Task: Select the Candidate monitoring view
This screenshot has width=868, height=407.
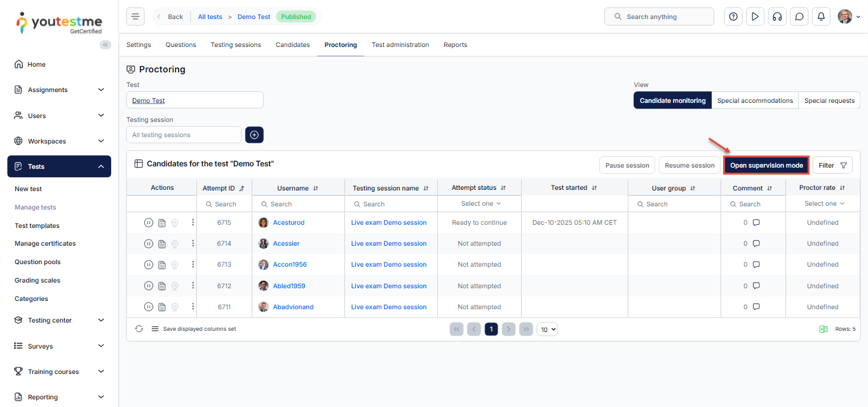Action: [672, 100]
